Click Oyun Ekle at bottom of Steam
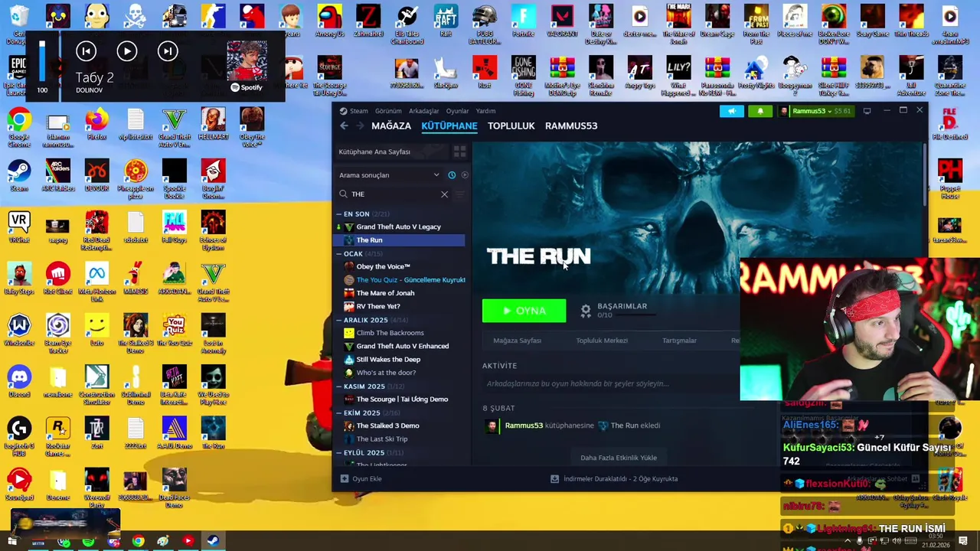This screenshot has height=551, width=980. (360, 478)
